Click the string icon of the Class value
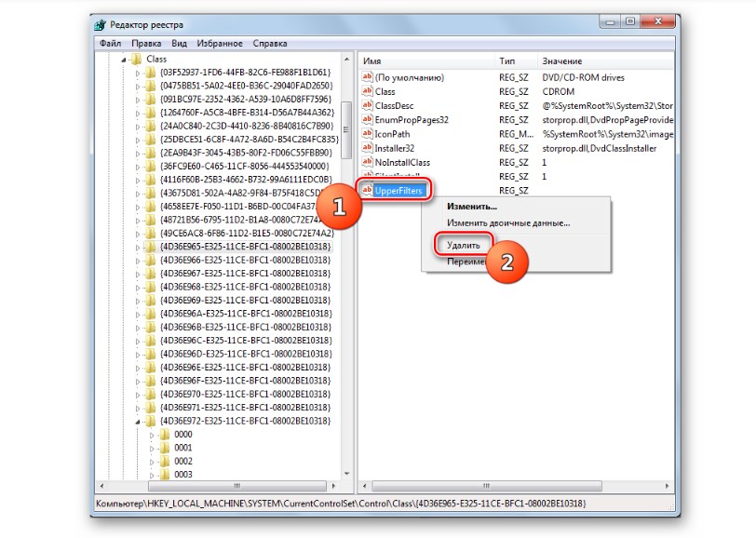Image resolution: width=756 pixels, height=538 pixels. [368, 91]
